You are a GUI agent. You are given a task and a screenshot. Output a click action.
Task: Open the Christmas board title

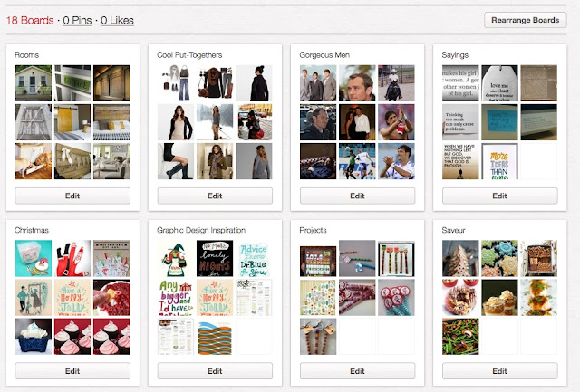pos(32,230)
